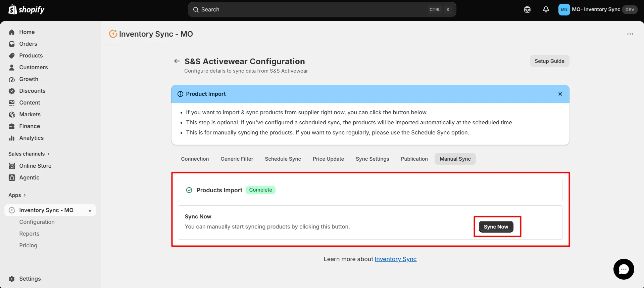This screenshot has width=644, height=288.
Task: Expand the Apps section
Action: [x=17, y=195]
